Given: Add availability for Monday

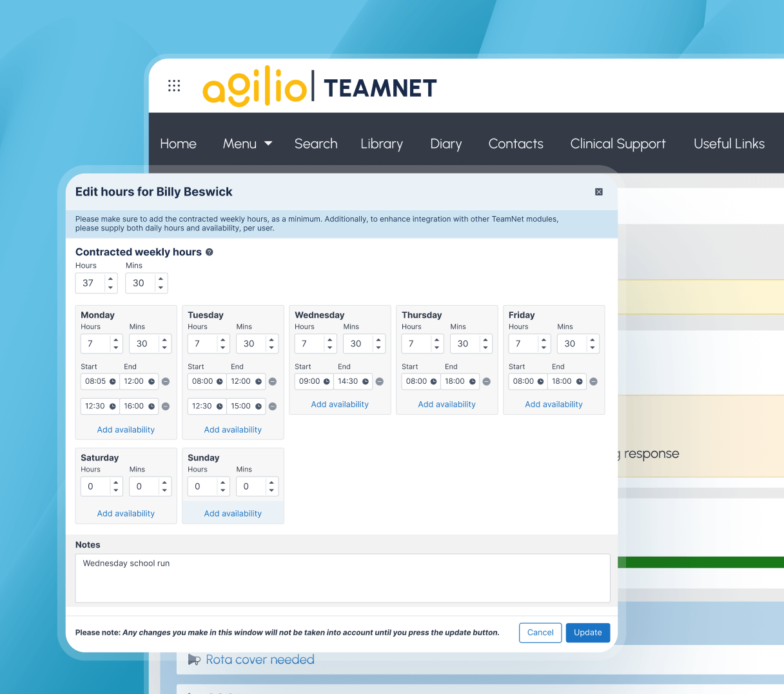Looking at the screenshot, I should (x=126, y=430).
